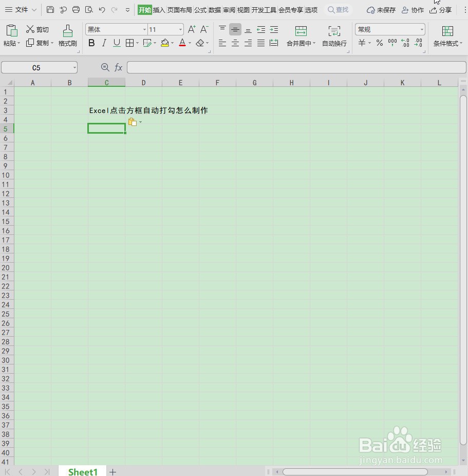Redo the last undone action

click(115, 10)
